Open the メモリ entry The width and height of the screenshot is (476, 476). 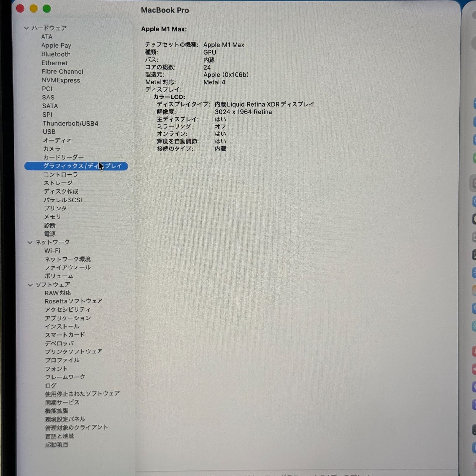[52, 217]
